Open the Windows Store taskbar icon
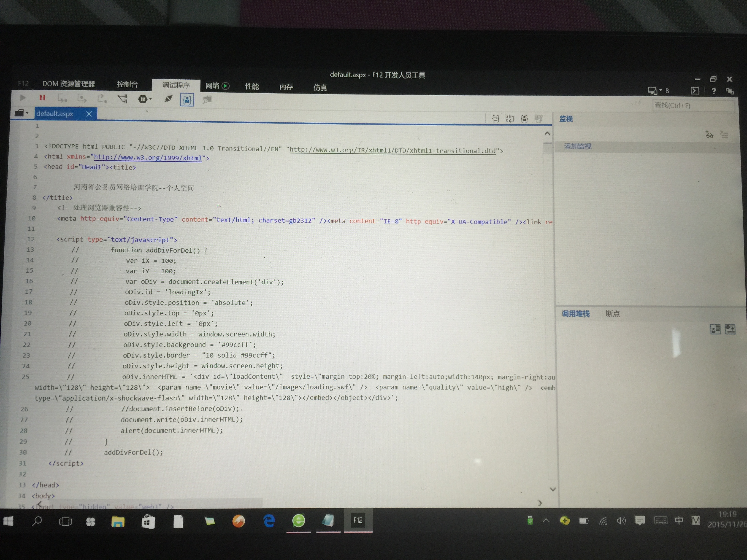 point(148,522)
